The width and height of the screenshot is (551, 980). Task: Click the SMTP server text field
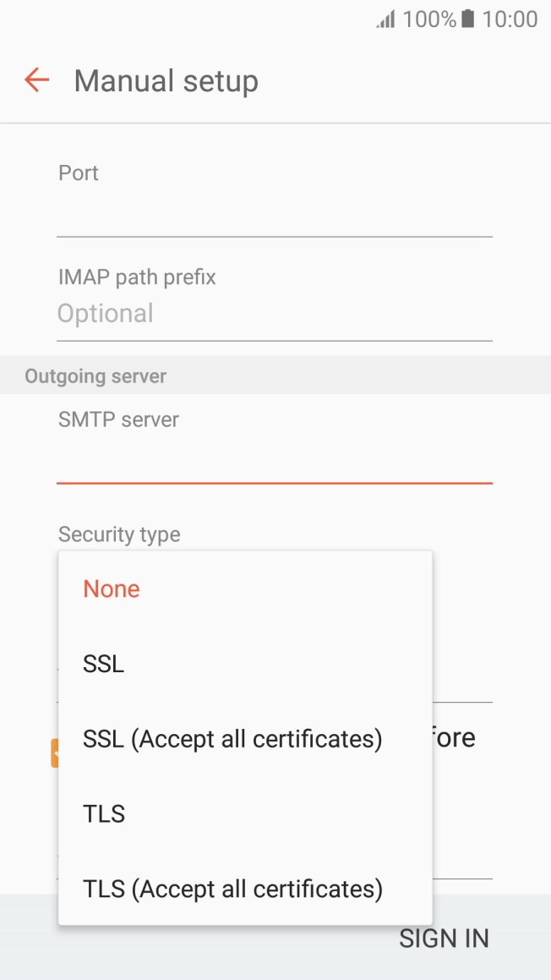click(274, 461)
